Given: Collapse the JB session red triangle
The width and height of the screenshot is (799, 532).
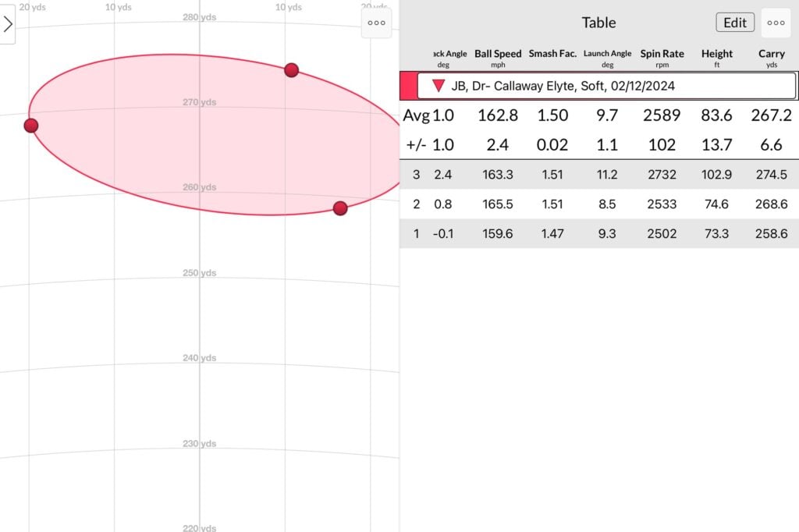Looking at the screenshot, I should pos(439,86).
